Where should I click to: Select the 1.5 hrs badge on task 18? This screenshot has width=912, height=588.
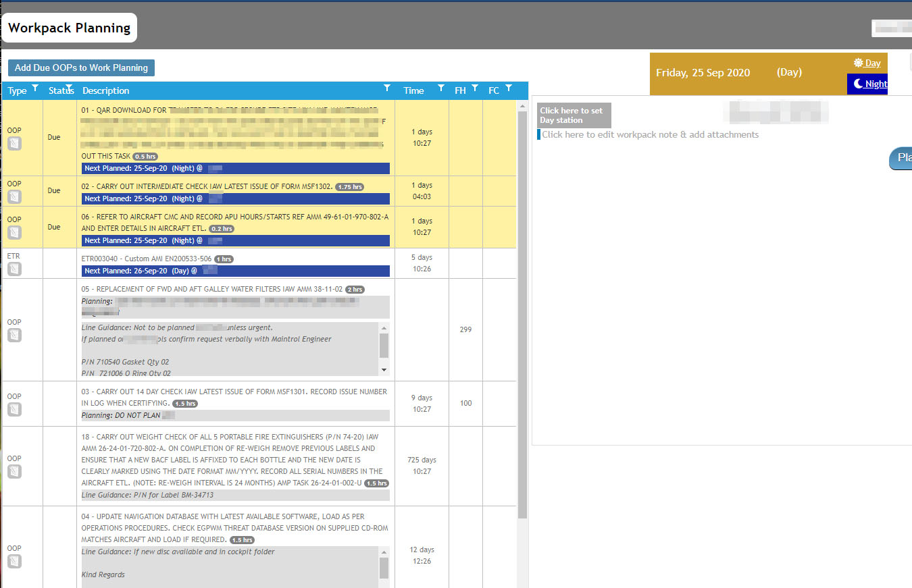tap(377, 483)
